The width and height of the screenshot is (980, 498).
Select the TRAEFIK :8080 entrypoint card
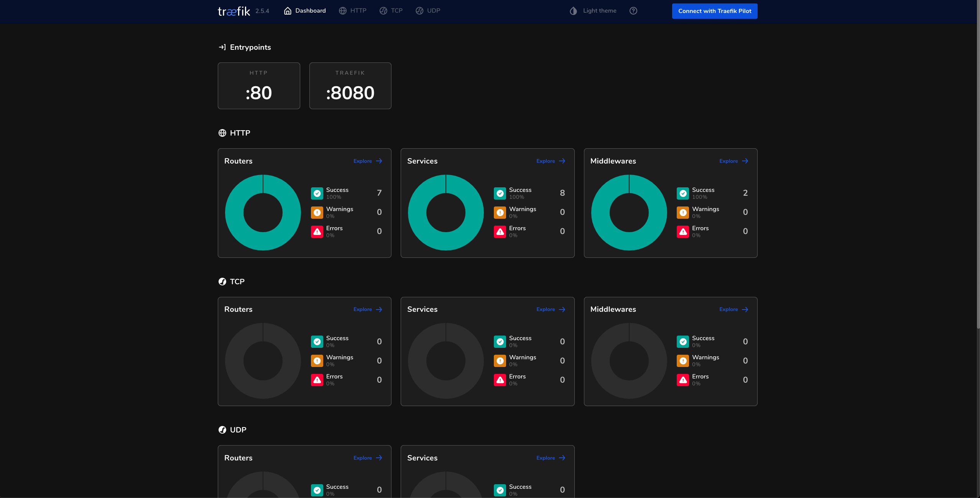tap(350, 86)
